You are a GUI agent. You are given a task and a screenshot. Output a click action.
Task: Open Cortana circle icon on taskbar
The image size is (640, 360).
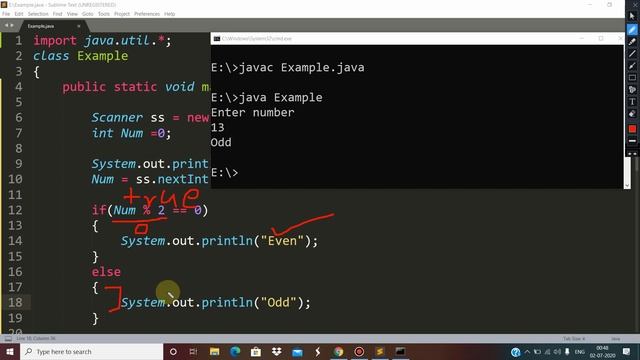click(173, 351)
